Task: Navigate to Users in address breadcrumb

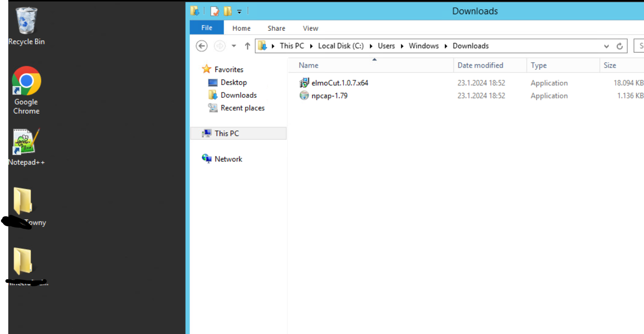Action: click(x=386, y=46)
